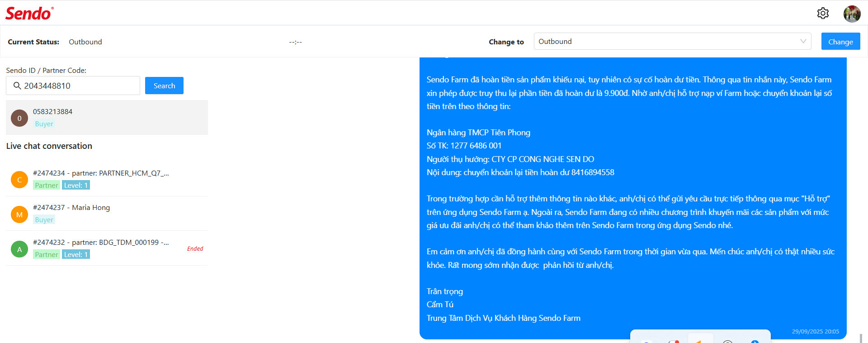Click the message timestamp 29/09/2025 20:05
Screen dimensions: 868x343
816,331
